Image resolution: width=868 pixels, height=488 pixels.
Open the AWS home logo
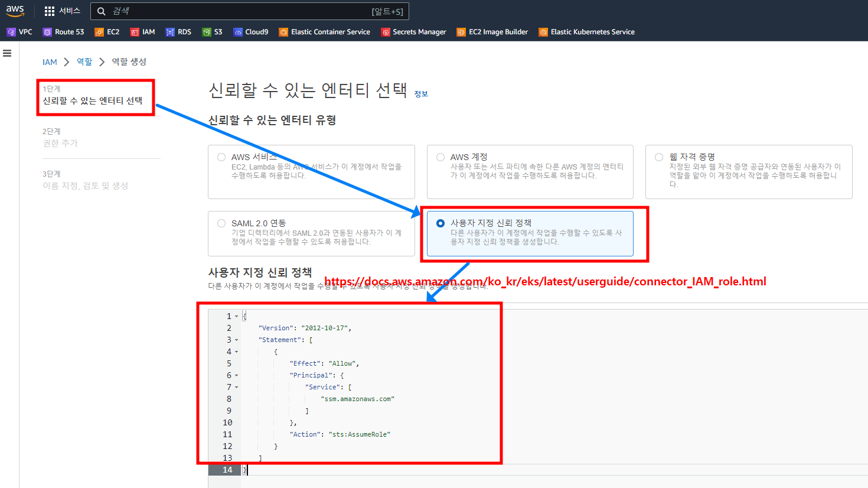pyautogui.click(x=15, y=11)
